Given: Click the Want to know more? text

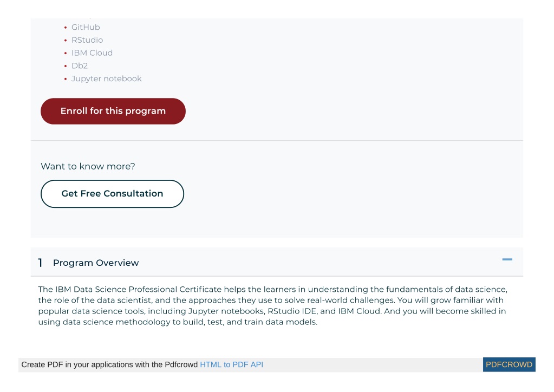Looking at the screenshot, I should coord(88,166).
